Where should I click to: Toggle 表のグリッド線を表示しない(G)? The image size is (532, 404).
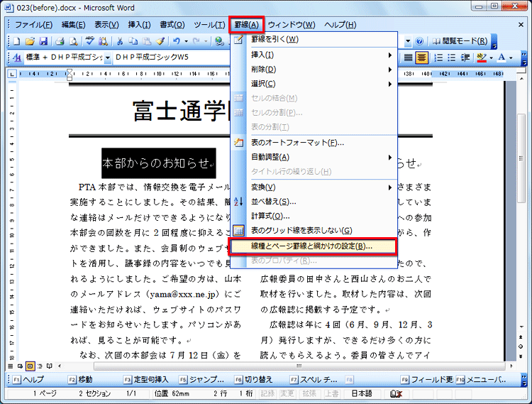click(x=314, y=231)
